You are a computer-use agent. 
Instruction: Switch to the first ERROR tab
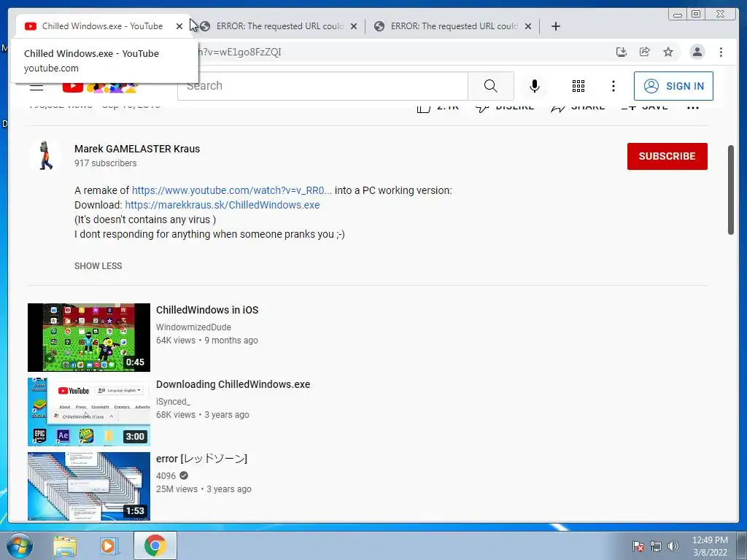pos(278,26)
